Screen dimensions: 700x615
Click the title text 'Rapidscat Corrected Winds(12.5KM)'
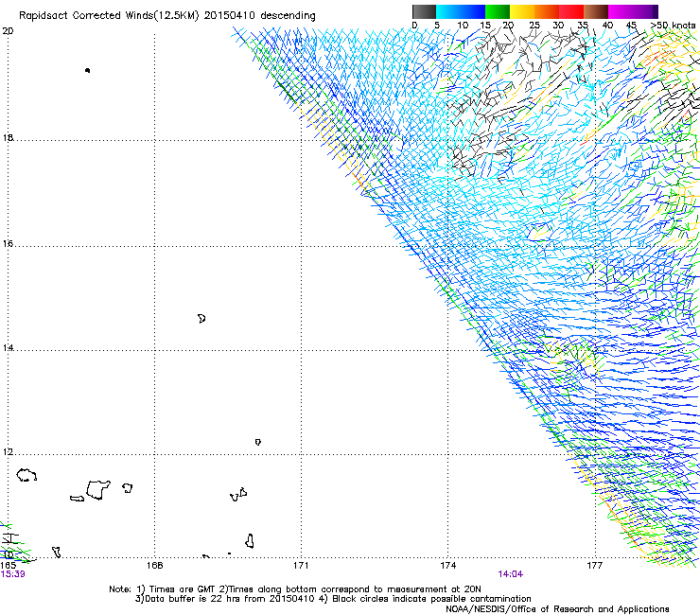(109, 16)
